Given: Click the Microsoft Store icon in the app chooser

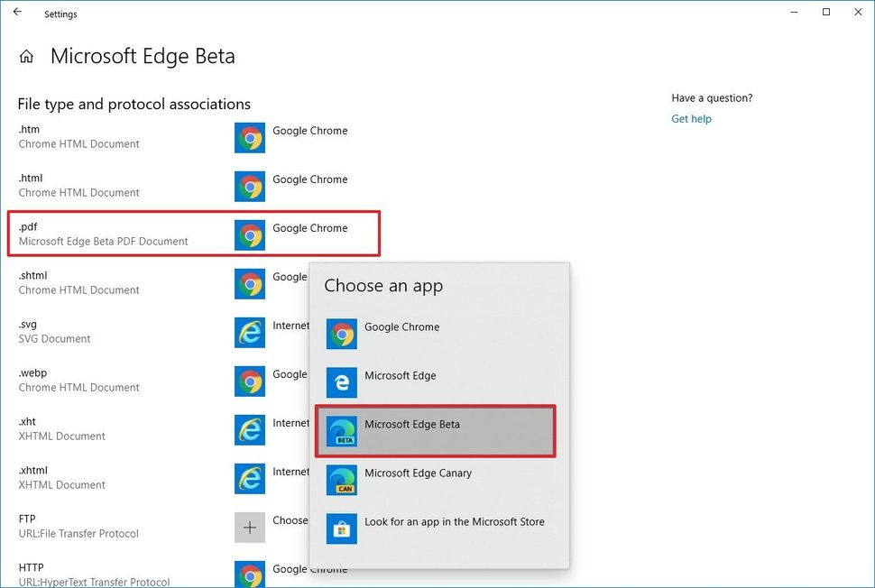Looking at the screenshot, I should pos(341,528).
